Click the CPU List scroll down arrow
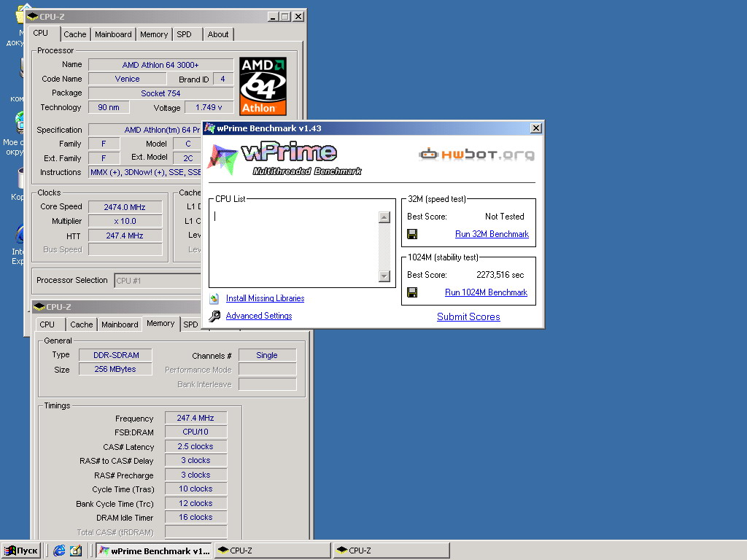The image size is (747, 560). coord(384,276)
